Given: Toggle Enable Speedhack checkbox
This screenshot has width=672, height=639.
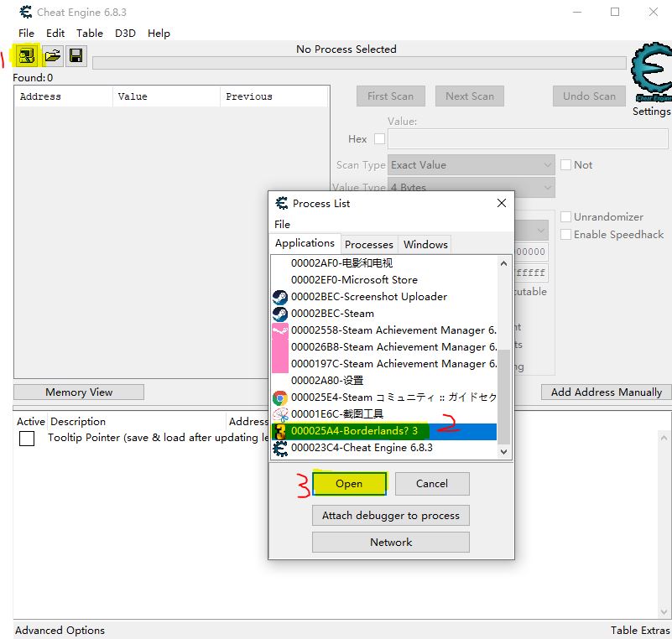Looking at the screenshot, I should pyautogui.click(x=565, y=234).
